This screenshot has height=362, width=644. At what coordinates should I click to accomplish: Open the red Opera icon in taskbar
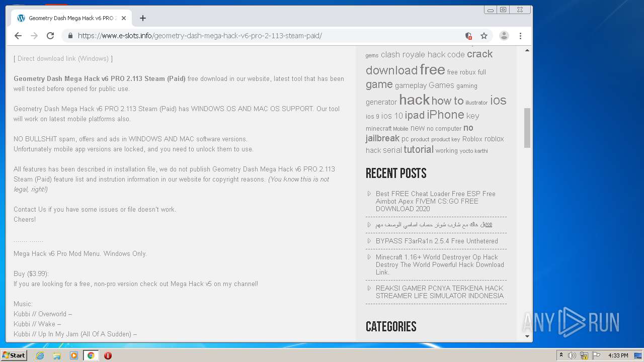108,355
